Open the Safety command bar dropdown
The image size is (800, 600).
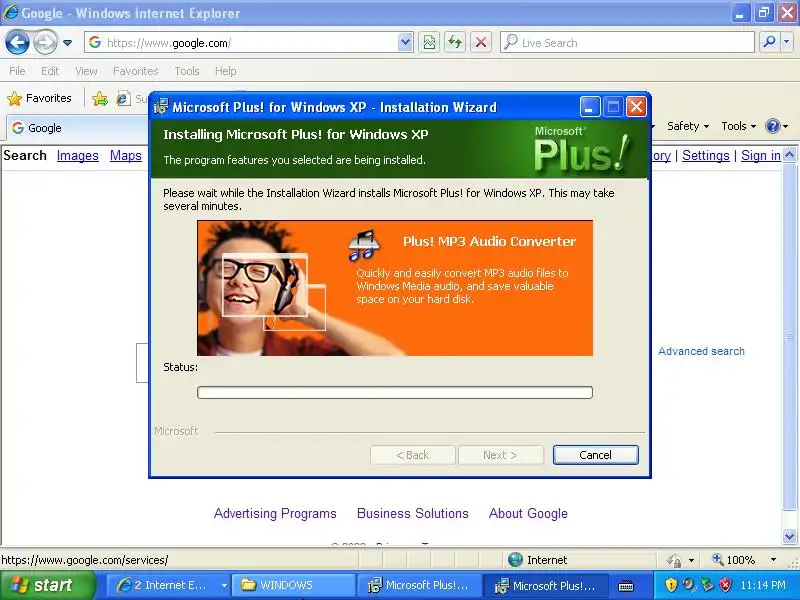click(x=688, y=126)
